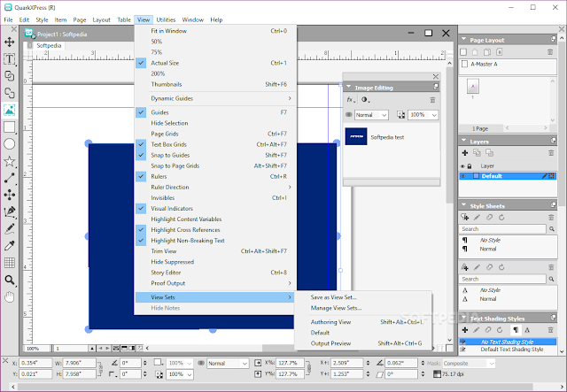
Task: Toggle Visual Indicators option
Action: click(215, 209)
